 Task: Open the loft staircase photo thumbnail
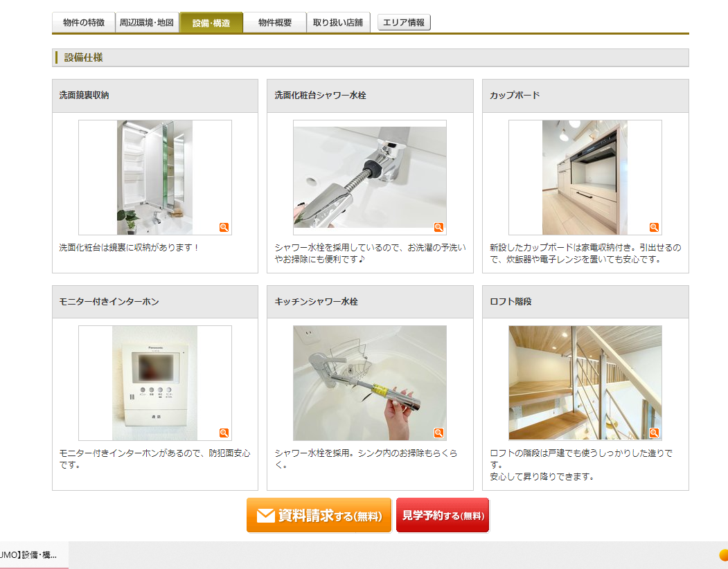click(585, 383)
